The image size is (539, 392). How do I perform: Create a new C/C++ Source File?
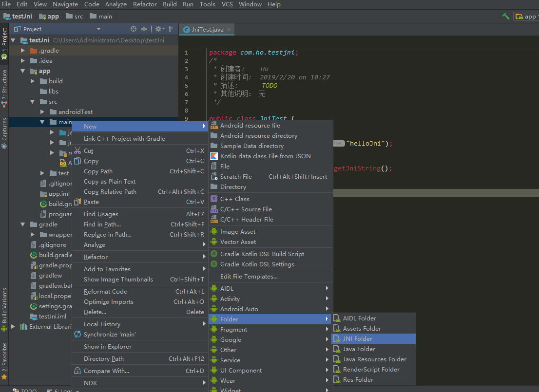click(x=270, y=209)
